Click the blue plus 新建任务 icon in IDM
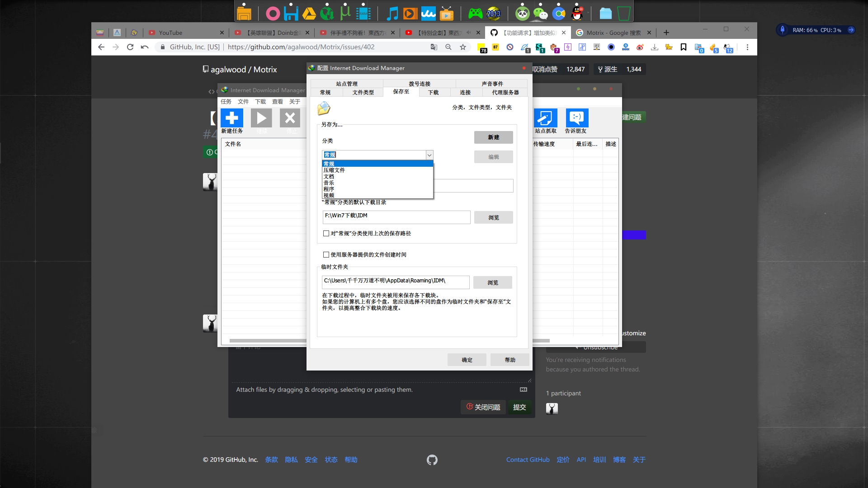This screenshot has height=488, width=868. pos(232,118)
